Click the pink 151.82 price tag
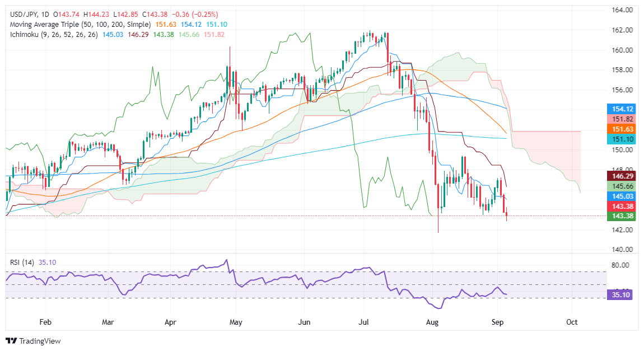644x351 pixels. [x=622, y=119]
